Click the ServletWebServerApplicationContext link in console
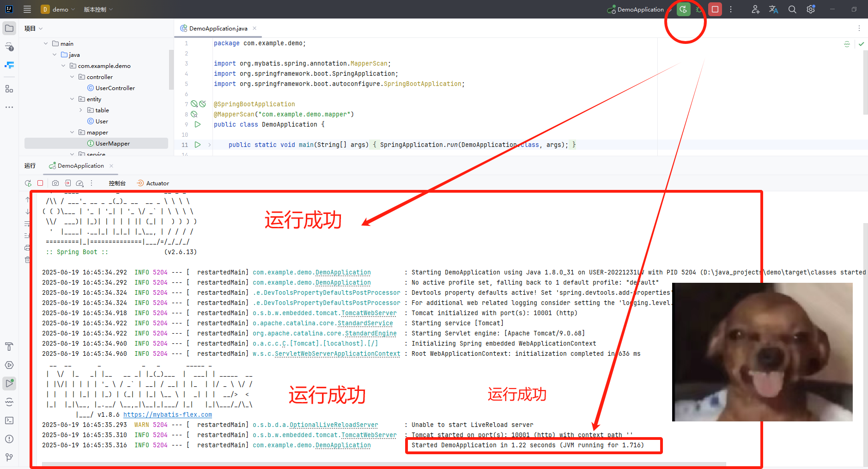Viewport: 868px width, 469px height. pyautogui.click(x=337, y=353)
